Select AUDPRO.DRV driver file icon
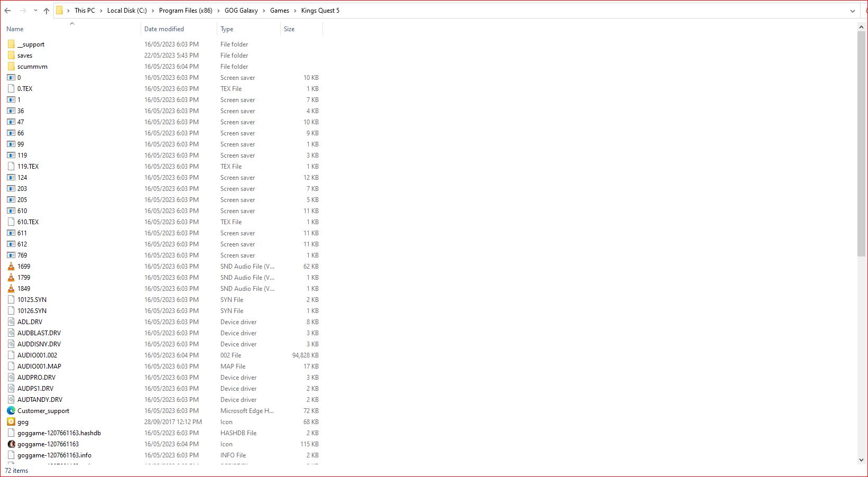This screenshot has width=868, height=477. (x=11, y=378)
